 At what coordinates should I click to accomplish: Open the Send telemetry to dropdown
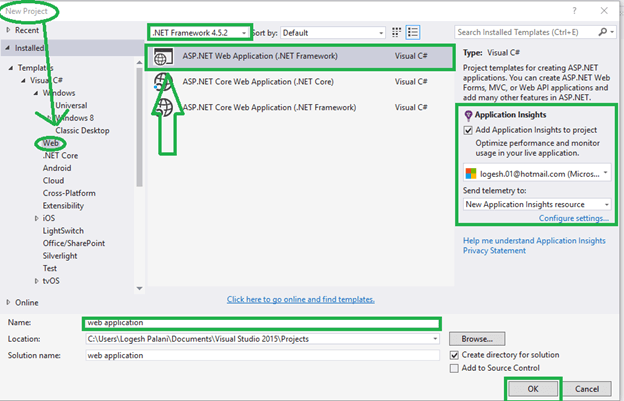(537, 204)
